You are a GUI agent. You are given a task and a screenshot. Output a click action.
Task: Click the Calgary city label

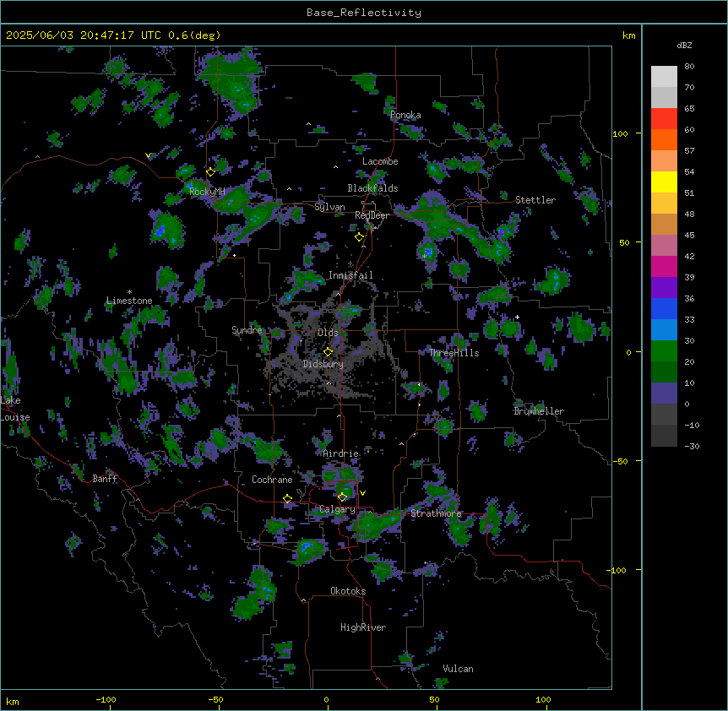(x=338, y=509)
